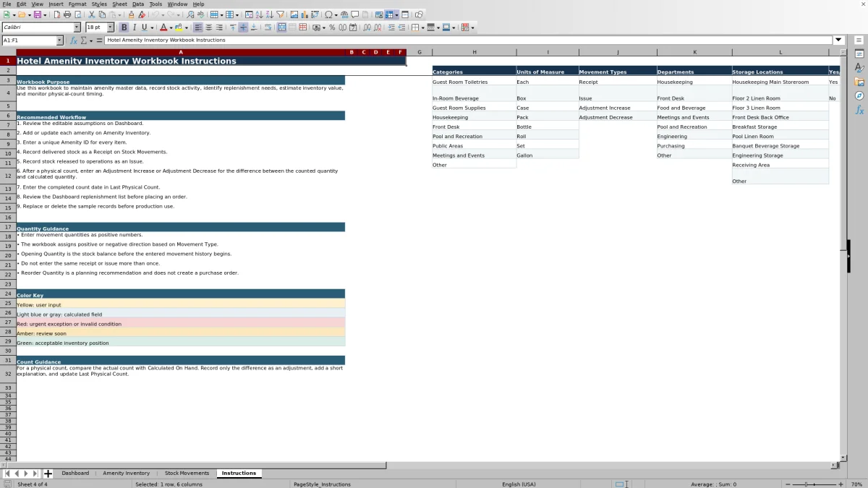Open Find & Replace icon
Image resolution: width=868 pixels, height=488 pixels.
[190, 14]
